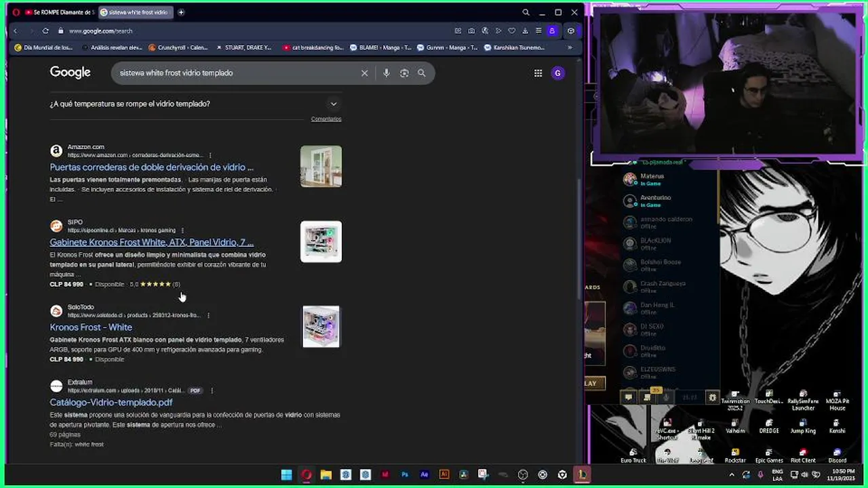Image resolution: width=868 pixels, height=488 pixels.
Task: Open a new browser tab with plus button
Action: point(181,12)
